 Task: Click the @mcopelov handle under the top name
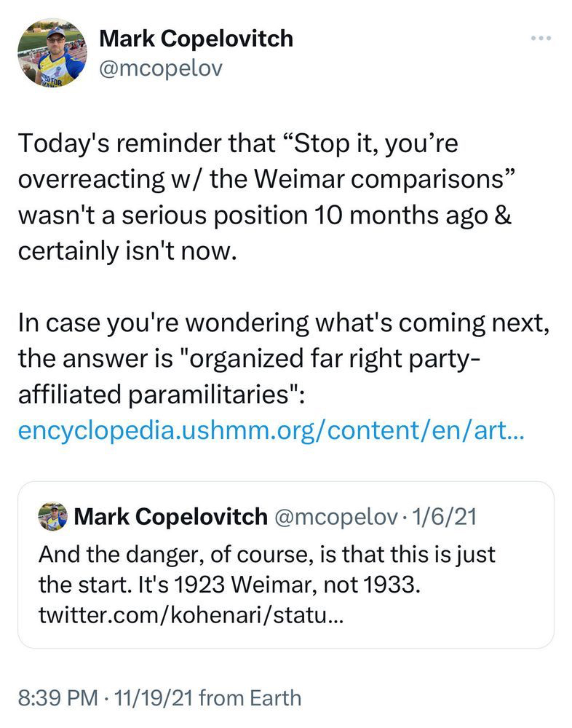(x=160, y=68)
